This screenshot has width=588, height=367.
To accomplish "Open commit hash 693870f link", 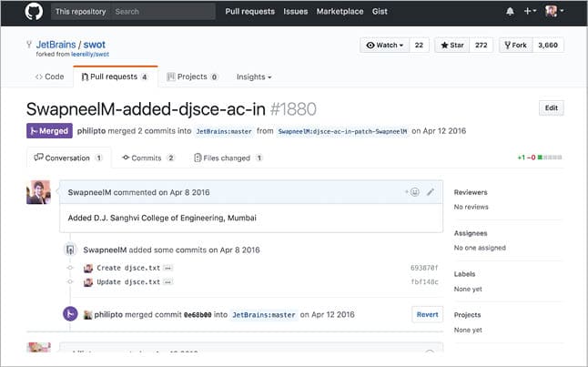I will click(424, 269).
